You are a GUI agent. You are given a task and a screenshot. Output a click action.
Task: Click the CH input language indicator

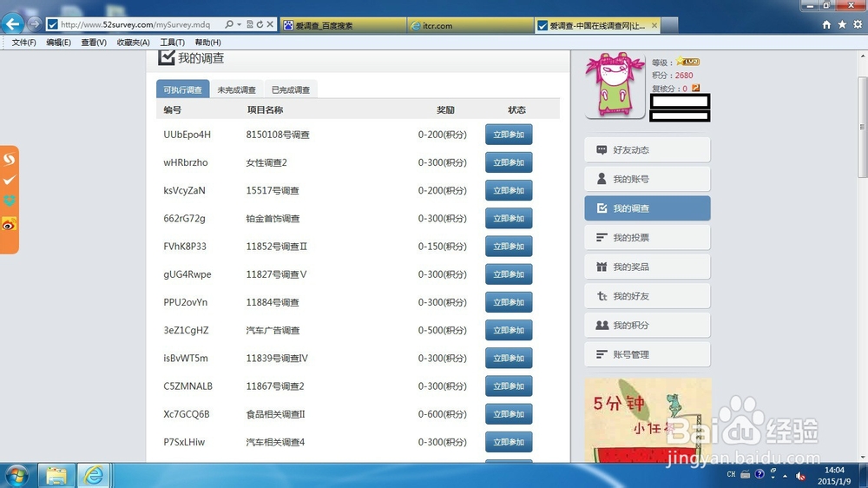click(x=731, y=474)
